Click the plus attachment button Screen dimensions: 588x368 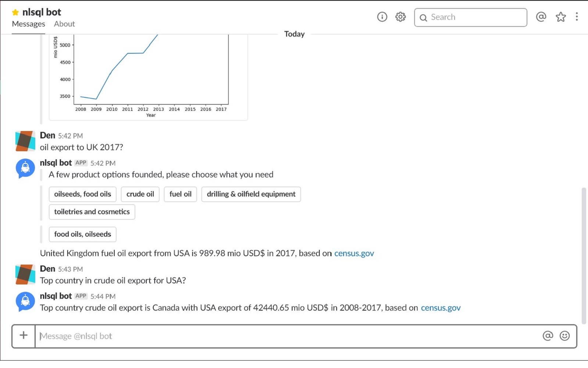tap(24, 336)
